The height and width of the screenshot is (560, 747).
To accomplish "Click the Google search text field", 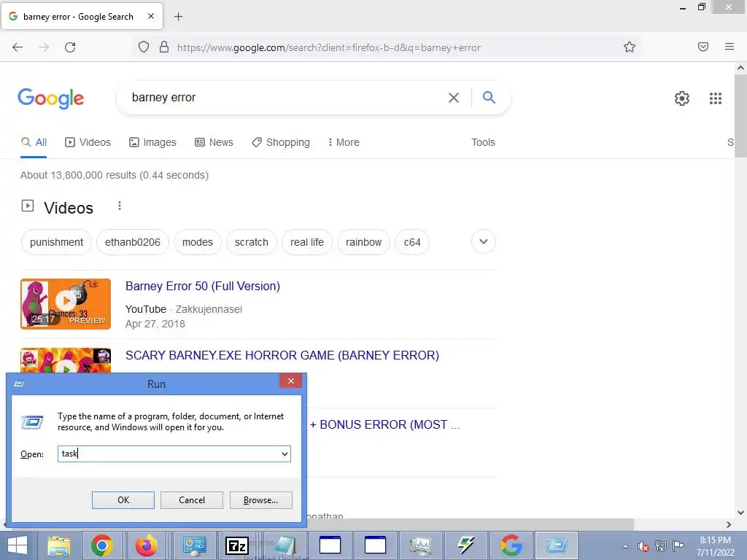I will point(286,98).
